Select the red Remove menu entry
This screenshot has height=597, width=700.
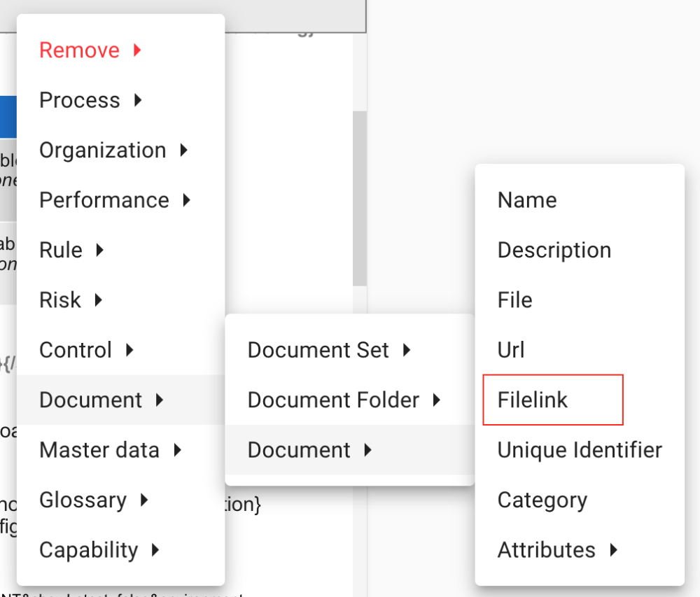(x=79, y=50)
